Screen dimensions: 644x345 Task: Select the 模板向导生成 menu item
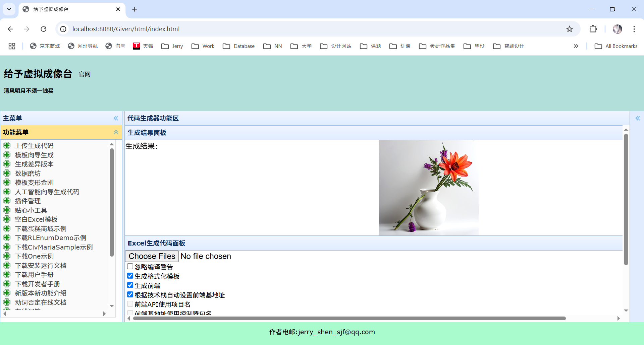[x=34, y=155]
